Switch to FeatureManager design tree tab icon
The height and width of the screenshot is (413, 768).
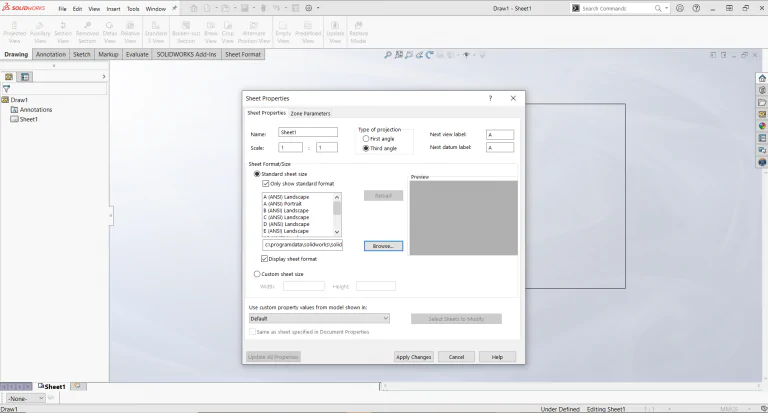9,77
